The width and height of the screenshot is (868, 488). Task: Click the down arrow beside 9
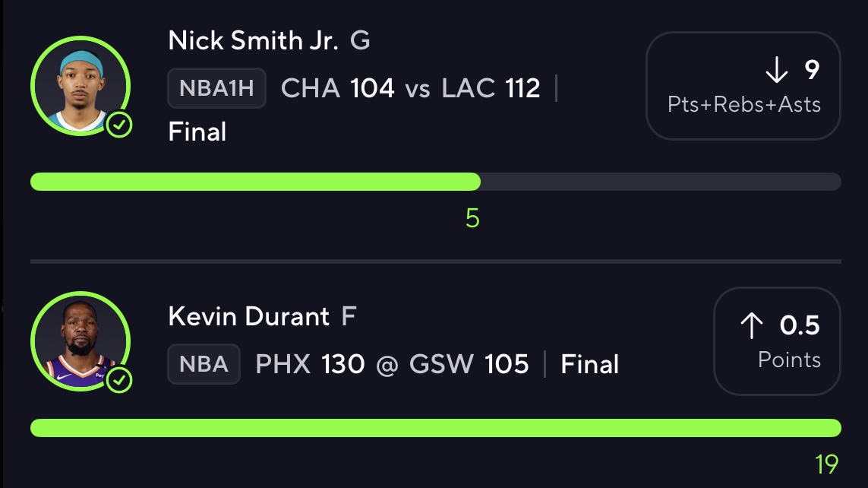pyautogui.click(x=777, y=70)
